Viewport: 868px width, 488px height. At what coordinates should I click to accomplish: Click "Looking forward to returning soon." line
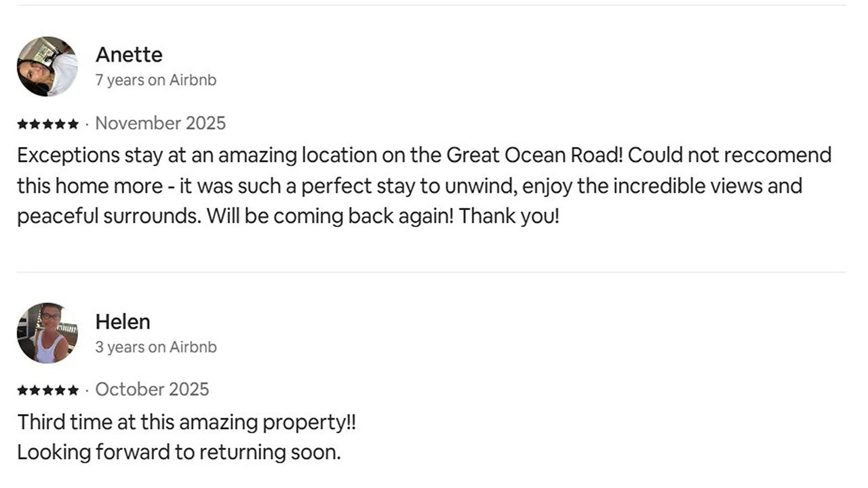coord(179,453)
